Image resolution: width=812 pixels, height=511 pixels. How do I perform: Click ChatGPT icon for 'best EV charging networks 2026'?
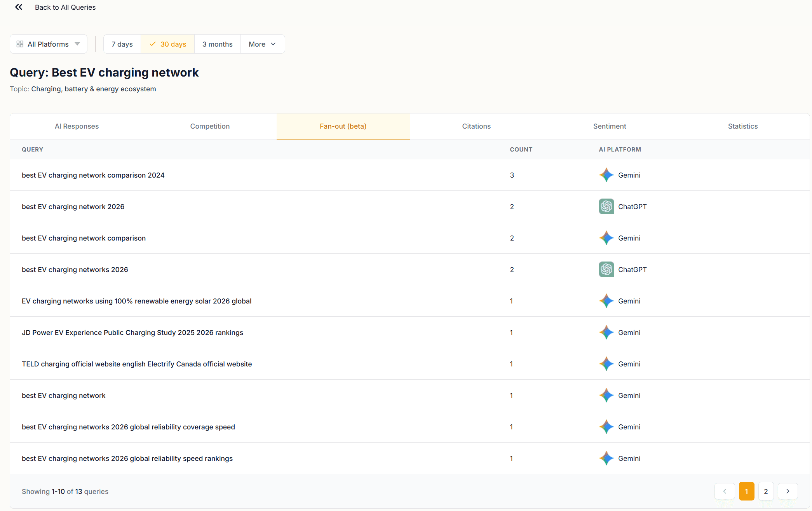tap(606, 269)
